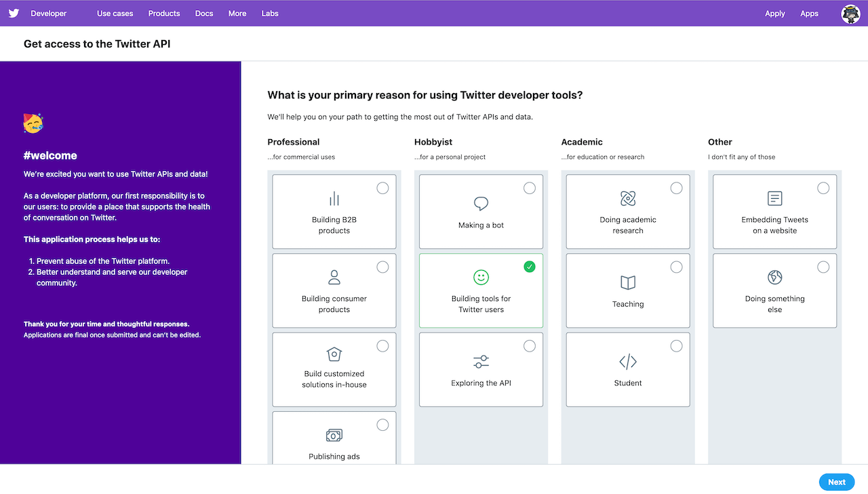The image size is (868, 494).
Task: Go to Labs in the top navigation
Action: pyautogui.click(x=270, y=14)
